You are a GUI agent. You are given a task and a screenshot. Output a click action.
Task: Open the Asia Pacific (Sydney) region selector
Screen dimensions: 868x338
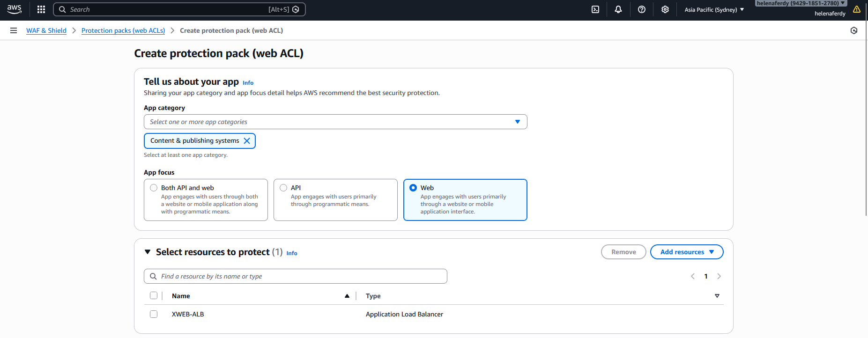[714, 9]
